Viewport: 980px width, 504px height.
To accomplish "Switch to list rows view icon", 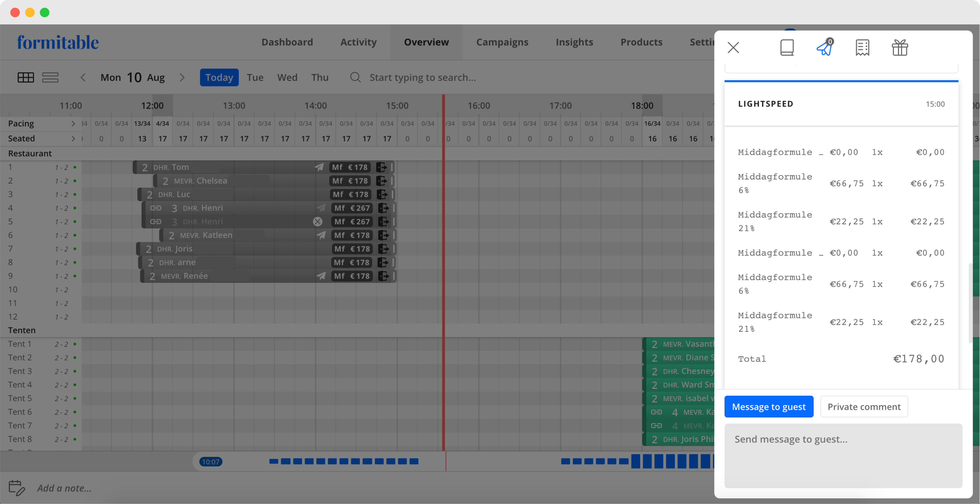I will click(x=50, y=77).
